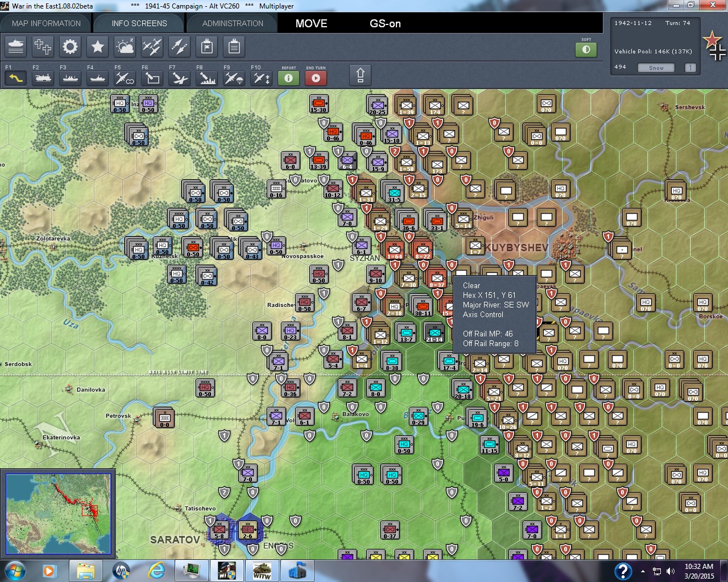
Task: Open the air doctrine planes icon
Action: 152,47
